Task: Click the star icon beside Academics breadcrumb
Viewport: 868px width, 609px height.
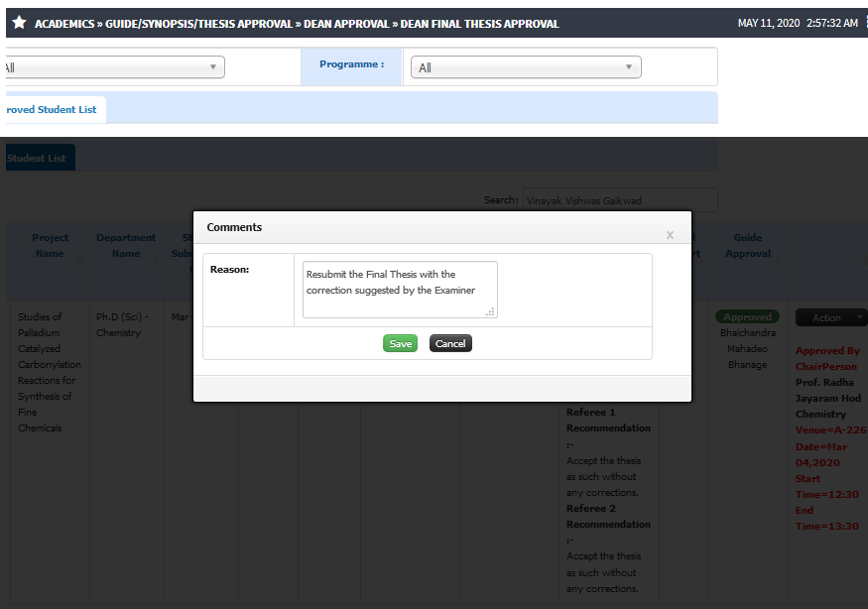Action: click(20, 22)
